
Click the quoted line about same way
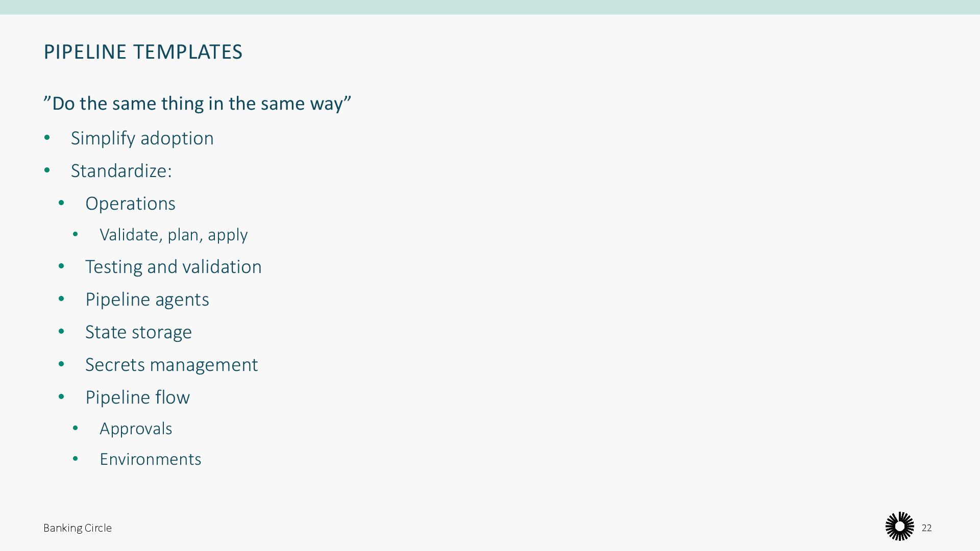197,103
